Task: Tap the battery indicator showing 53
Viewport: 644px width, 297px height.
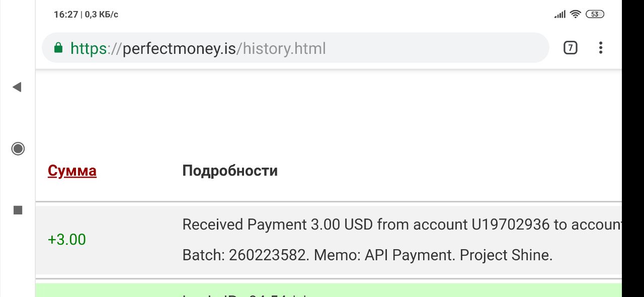Action: coord(595,14)
